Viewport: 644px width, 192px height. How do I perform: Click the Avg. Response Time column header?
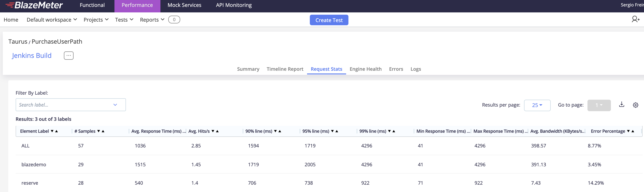[159, 131]
